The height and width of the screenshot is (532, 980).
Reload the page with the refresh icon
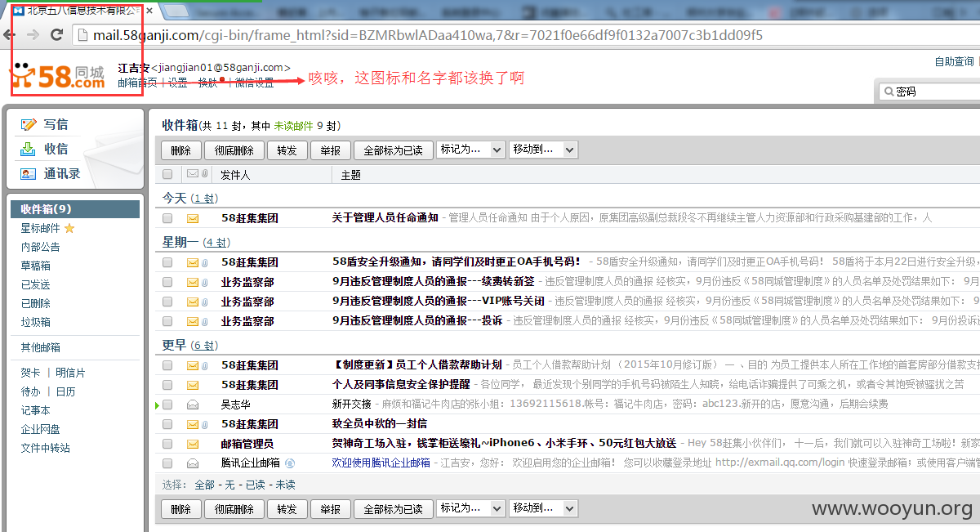pyautogui.click(x=57, y=35)
